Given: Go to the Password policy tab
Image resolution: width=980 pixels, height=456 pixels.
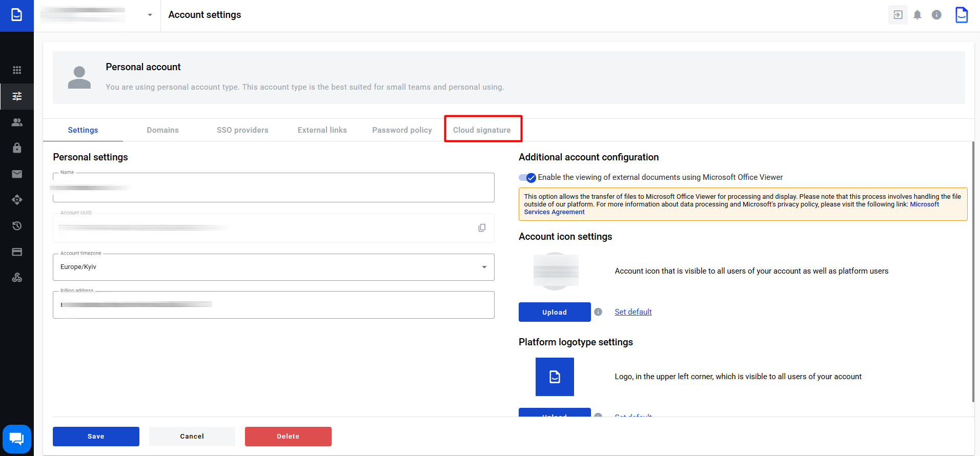Looking at the screenshot, I should pos(402,130).
